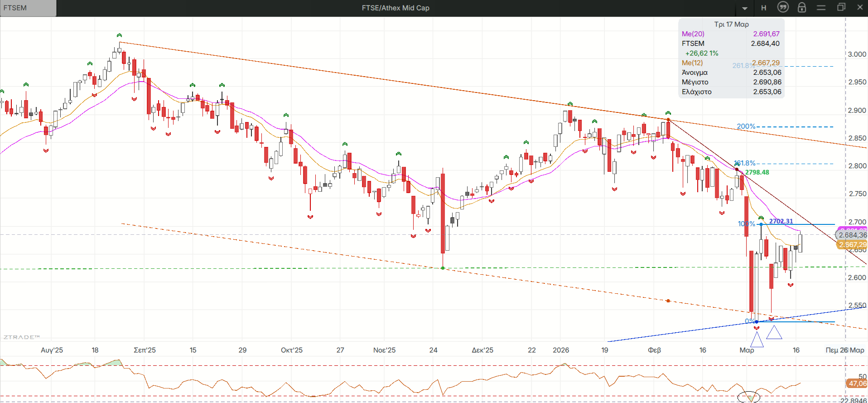Click the H timeframe button

point(764,8)
